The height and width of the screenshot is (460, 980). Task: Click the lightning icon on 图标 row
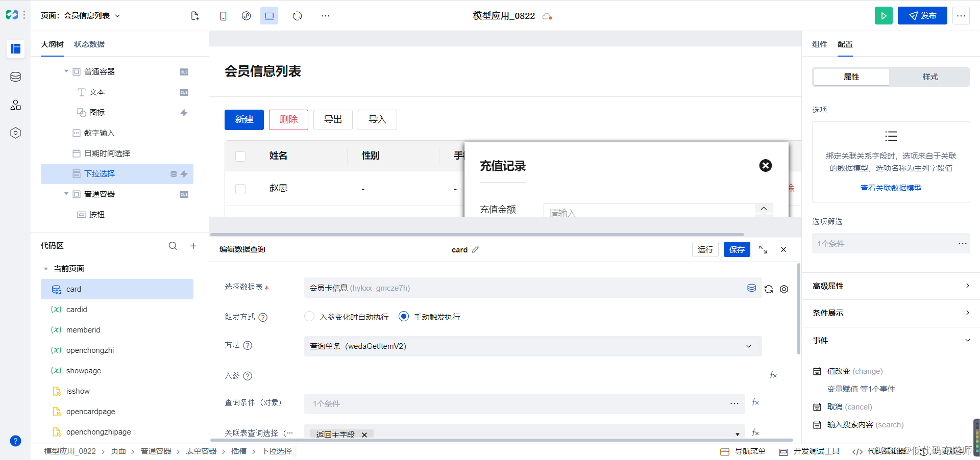coord(184,113)
